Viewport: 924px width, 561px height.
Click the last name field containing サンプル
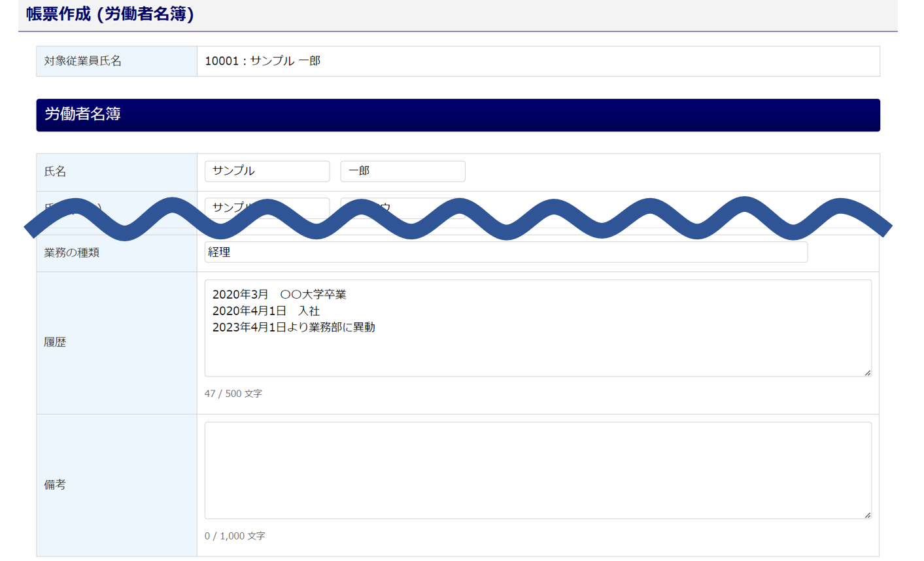click(x=267, y=171)
